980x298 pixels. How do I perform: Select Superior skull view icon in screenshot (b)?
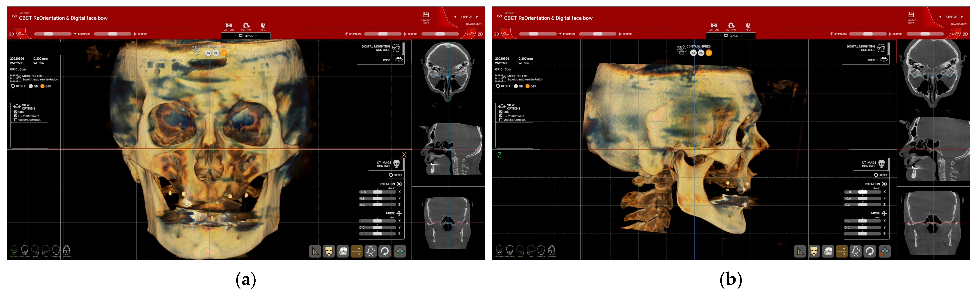(x=541, y=250)
